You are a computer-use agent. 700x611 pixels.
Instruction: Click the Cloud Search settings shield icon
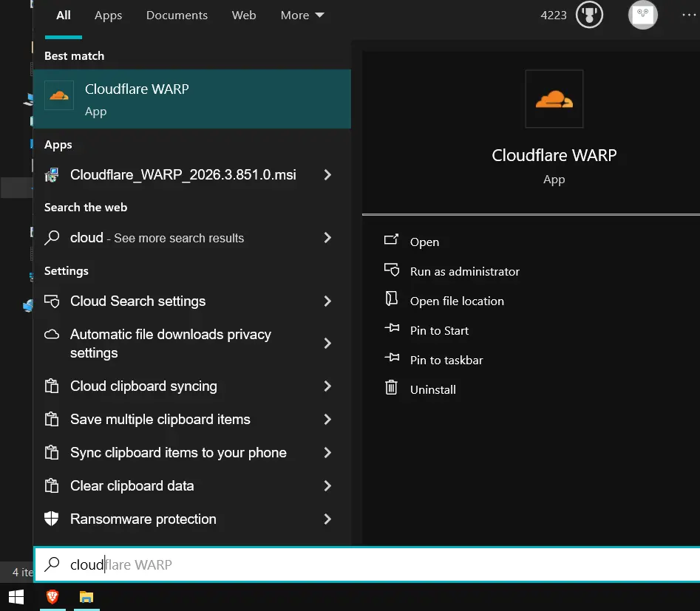(x=52, y=301)
